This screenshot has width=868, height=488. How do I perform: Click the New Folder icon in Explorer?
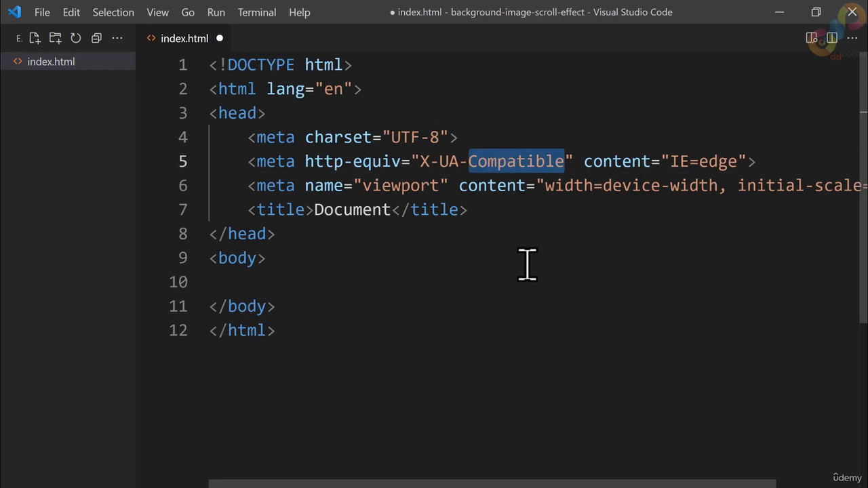(56, 39)
